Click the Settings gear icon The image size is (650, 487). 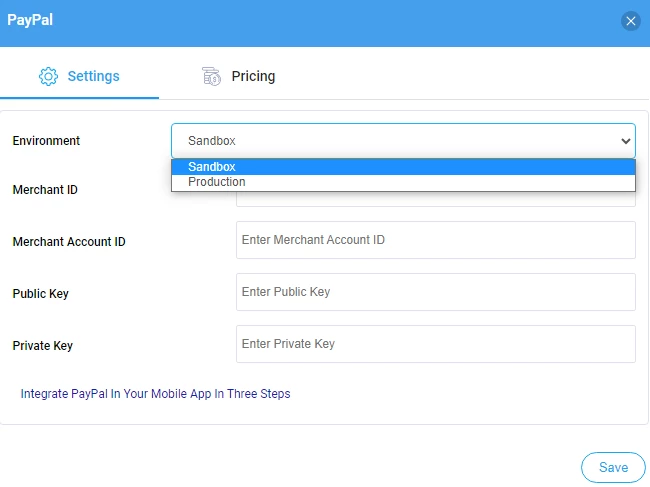pos(49,76)
